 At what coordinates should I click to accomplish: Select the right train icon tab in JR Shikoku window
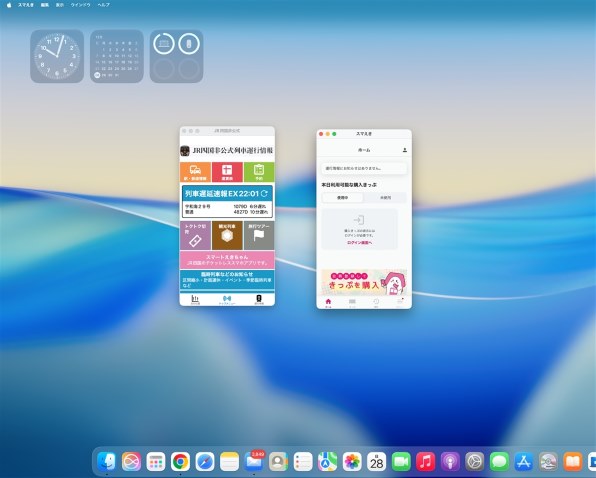tap(259, 299)
